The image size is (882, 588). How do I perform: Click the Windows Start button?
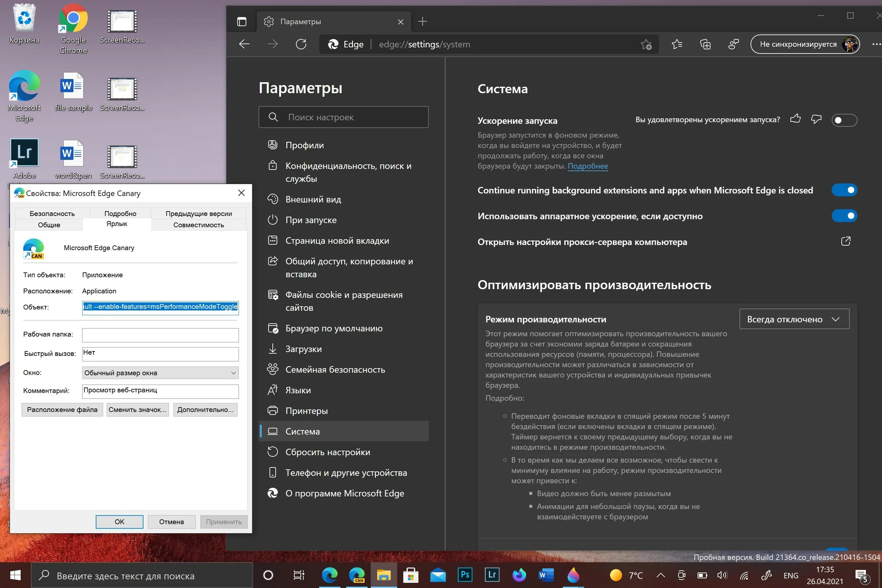(15, 575)
